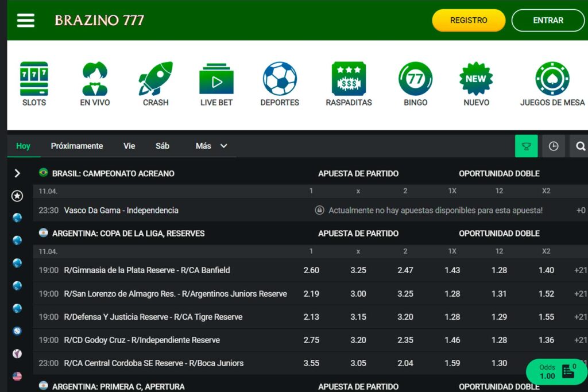The width and height of the screenshot is (588, 392).
Task: Open Defensa Y Justicia Reserve - Tigre match
Action: tap(153, 317)
